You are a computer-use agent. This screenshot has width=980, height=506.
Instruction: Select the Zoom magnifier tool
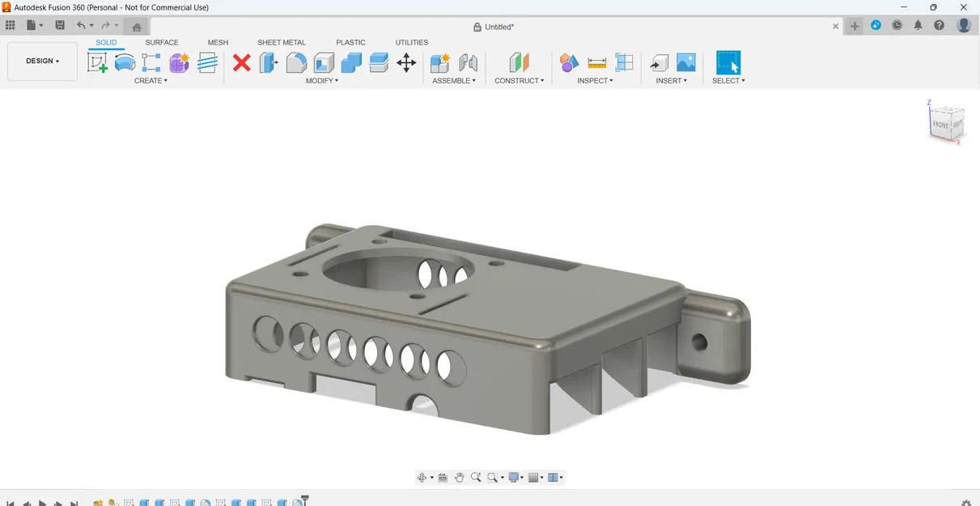pyautogui.click(x=476, y=478)
